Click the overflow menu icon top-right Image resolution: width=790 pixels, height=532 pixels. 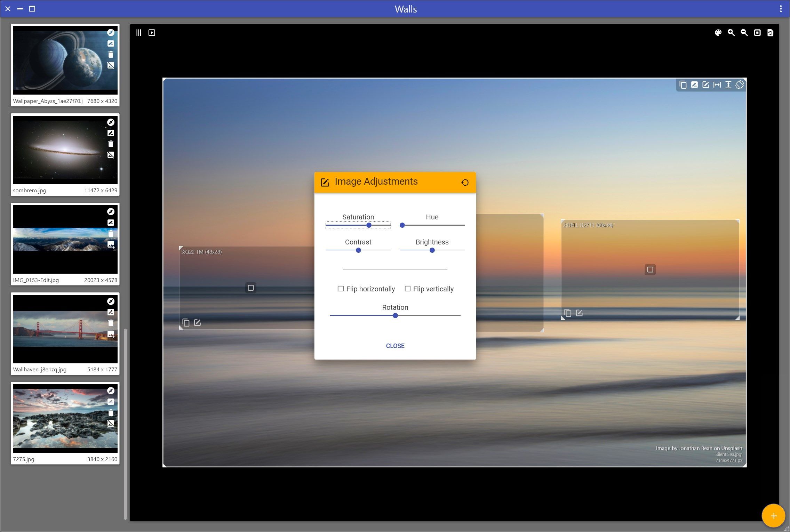click(x=781, y=8)
